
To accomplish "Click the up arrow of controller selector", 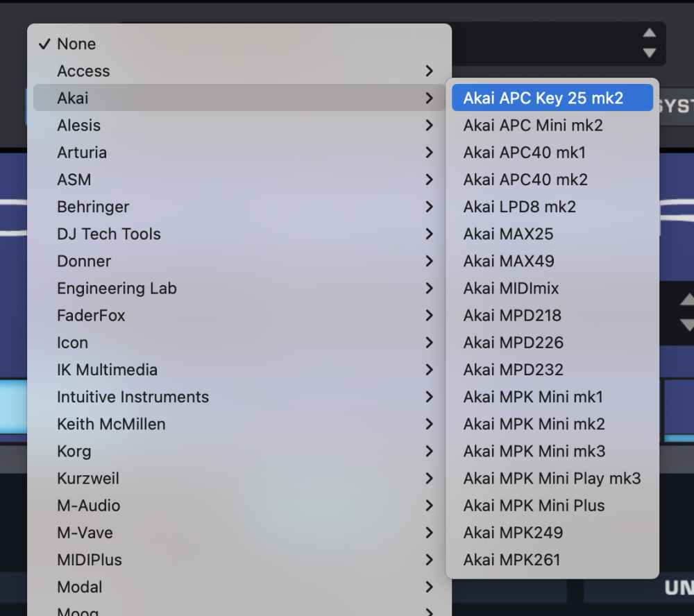I will coord(650,33).
